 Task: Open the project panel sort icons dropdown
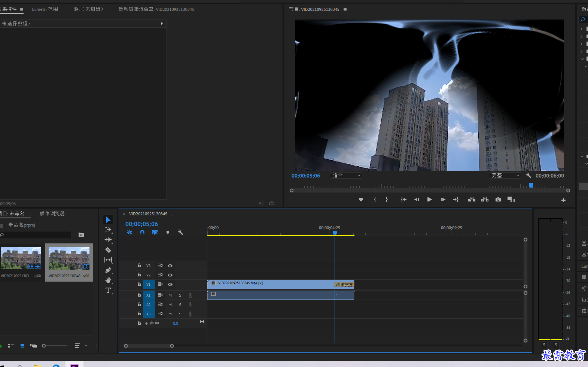(x=81, y=346)
